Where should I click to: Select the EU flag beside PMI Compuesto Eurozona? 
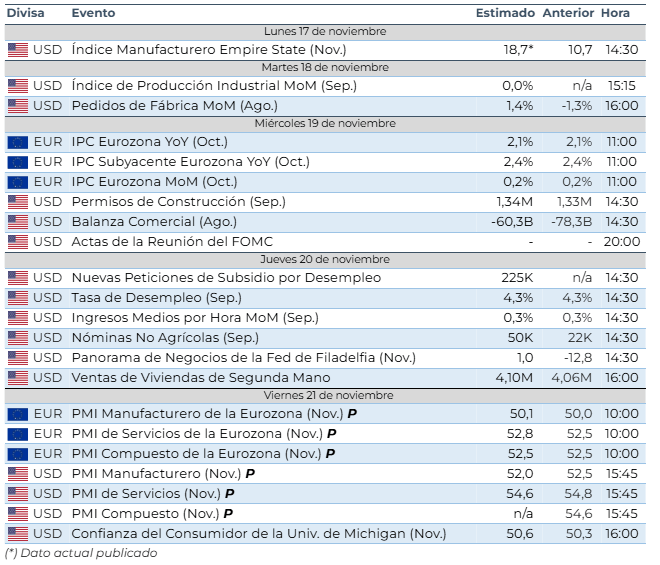click(18, 453)
